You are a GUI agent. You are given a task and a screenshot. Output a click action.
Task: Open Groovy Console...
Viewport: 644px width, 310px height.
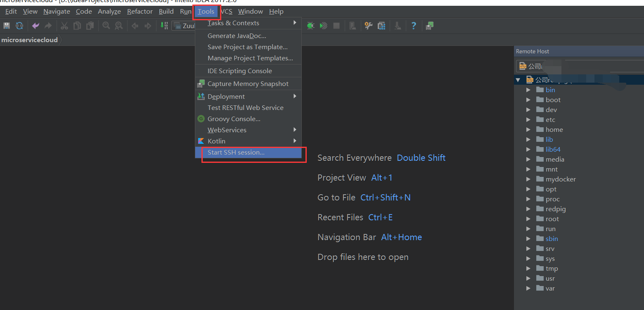coord(248,119)
